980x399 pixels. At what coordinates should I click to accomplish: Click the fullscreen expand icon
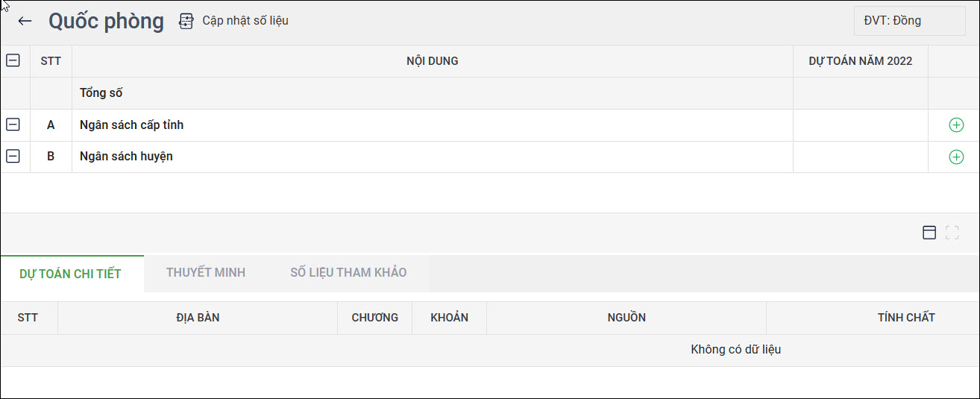click(x=952, y=233)
